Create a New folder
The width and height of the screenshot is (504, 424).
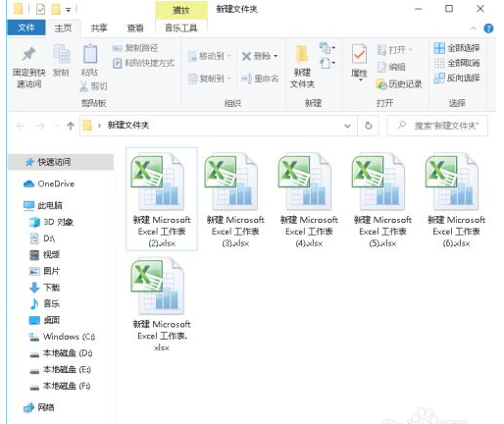pos(302,67)
